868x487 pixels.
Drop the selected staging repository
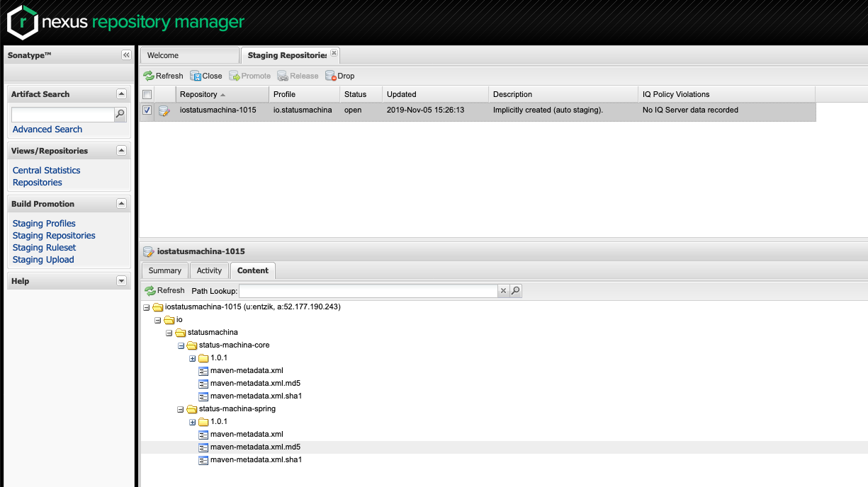pos(340,76)
